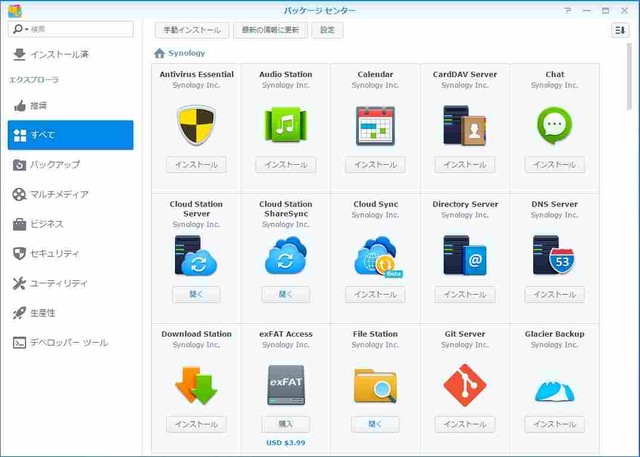Click the Cloud Sync beta icon
640x457 pixels.
click(378, 257)
